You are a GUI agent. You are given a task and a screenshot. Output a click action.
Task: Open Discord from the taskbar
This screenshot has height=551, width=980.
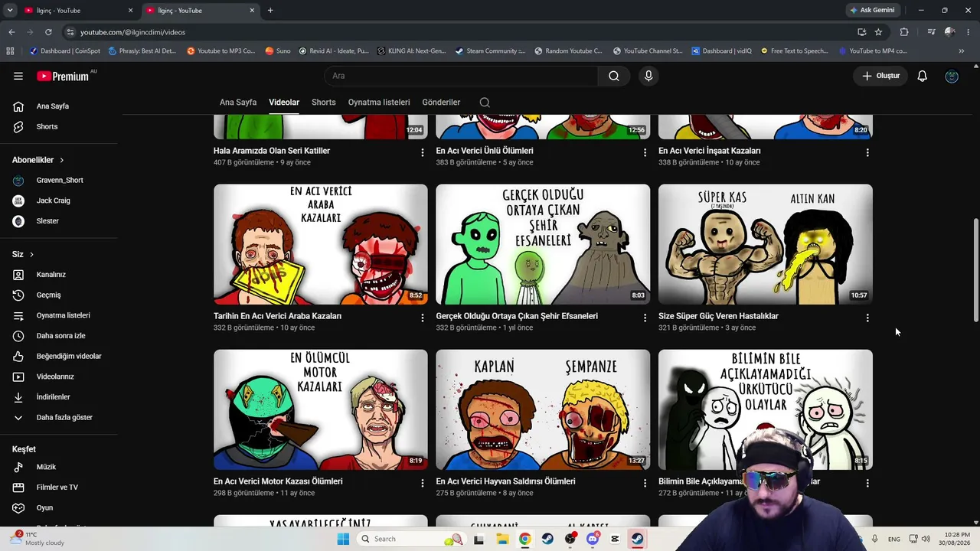[592, 539]
